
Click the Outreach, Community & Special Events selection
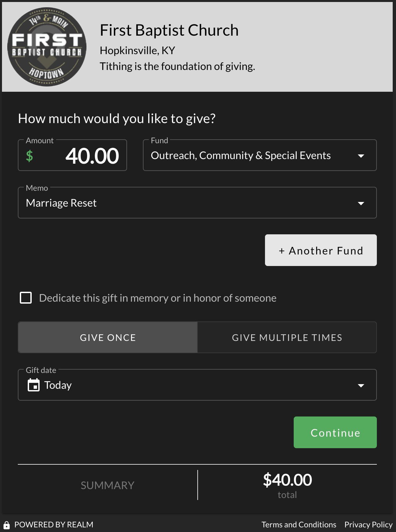click(241, 155)
